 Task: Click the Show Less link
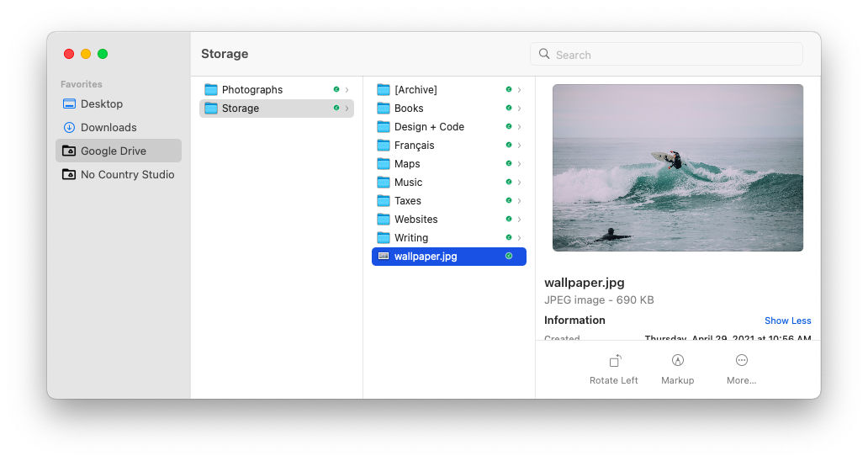tap(787, 321)
